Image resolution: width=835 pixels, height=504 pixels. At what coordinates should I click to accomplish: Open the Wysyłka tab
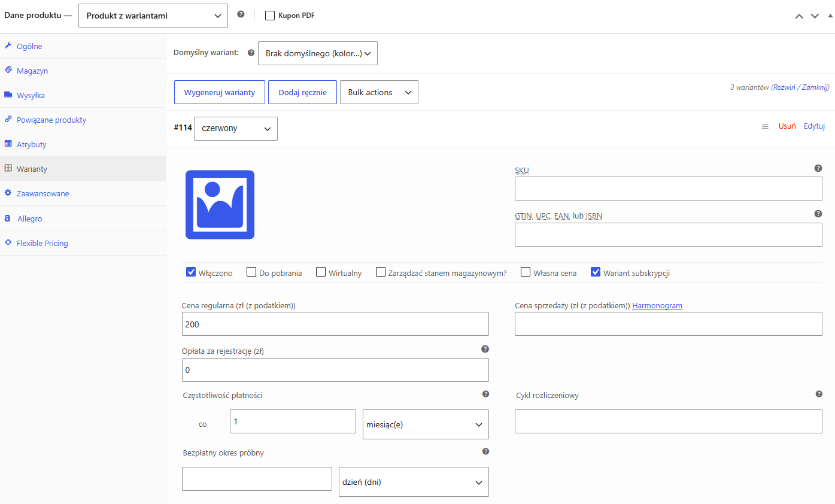(83, 95)
